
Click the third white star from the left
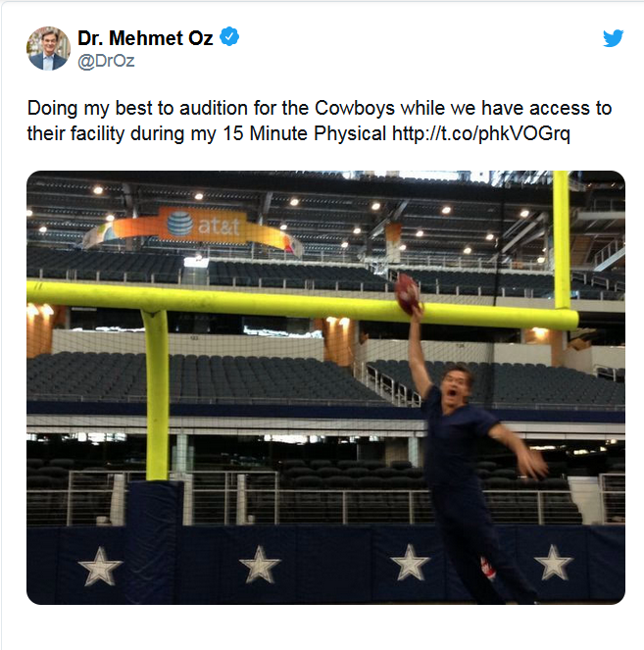[410, 563]
